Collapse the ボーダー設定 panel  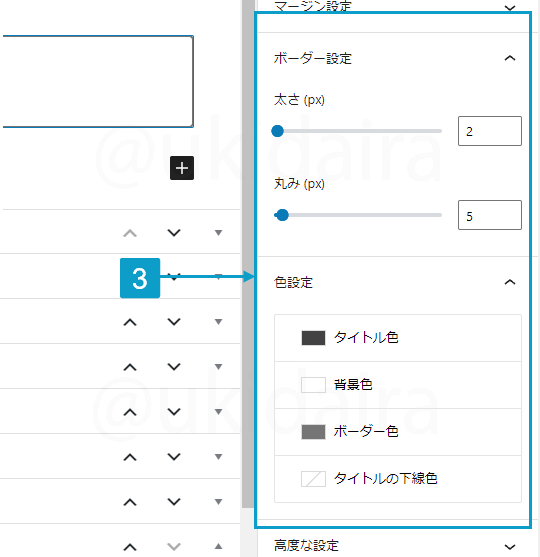click(x=510, y=58)
